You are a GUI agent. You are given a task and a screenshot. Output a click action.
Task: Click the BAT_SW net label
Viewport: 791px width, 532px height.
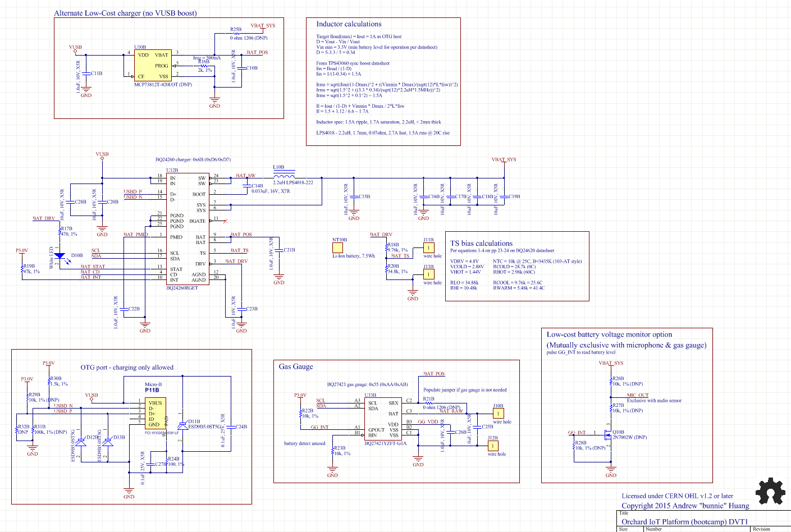click(245, 176)
